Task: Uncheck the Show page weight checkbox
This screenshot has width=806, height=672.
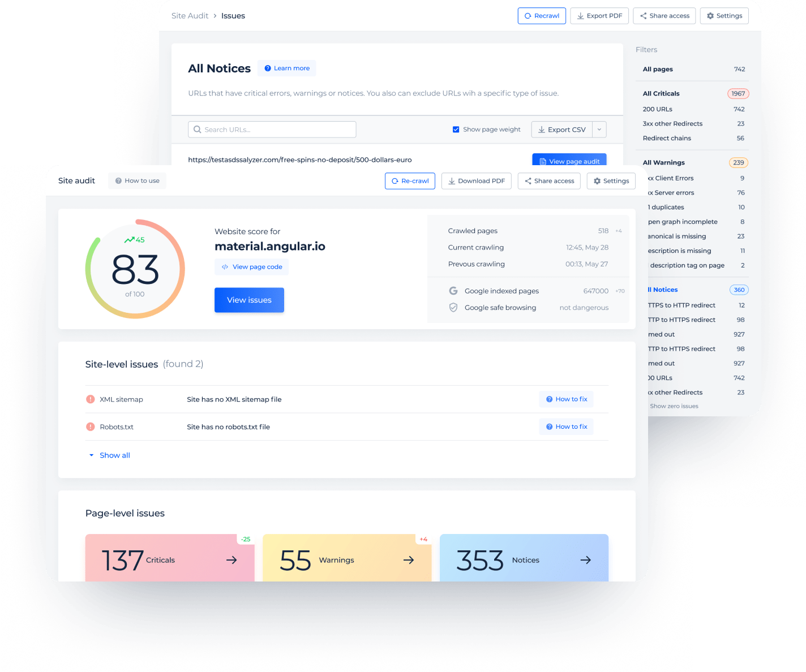Action: point(456,130)
